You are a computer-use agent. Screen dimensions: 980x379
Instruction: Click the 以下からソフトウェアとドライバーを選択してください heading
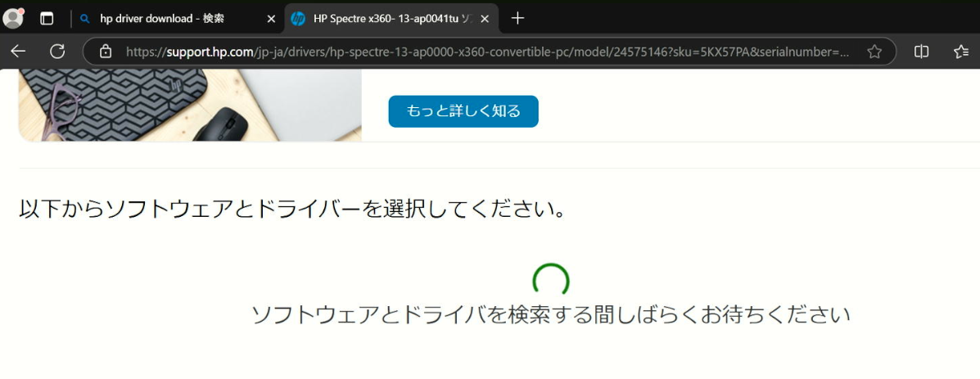(292, 210)
